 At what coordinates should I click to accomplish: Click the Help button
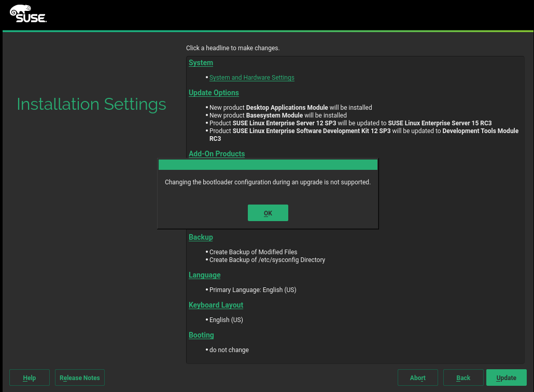30,378
